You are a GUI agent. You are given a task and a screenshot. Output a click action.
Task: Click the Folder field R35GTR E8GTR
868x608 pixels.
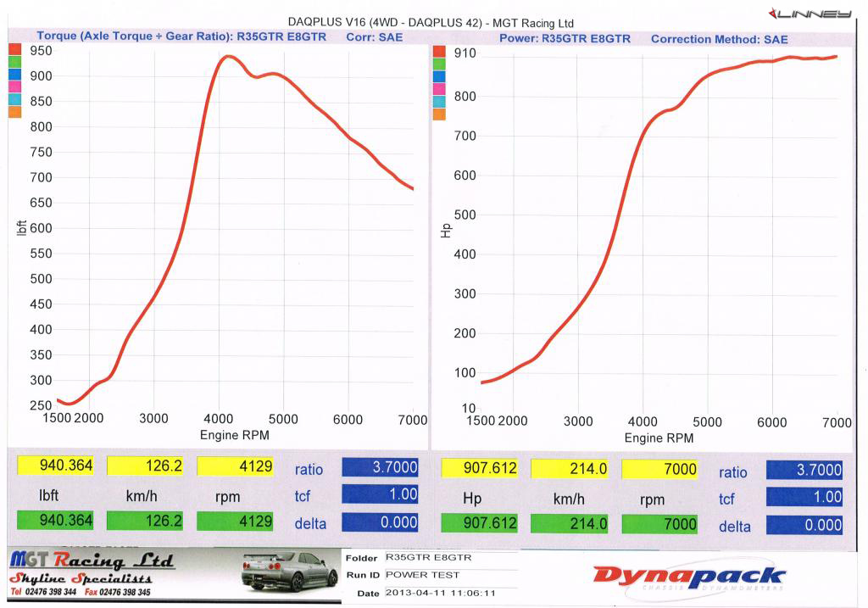pos(451,558)
